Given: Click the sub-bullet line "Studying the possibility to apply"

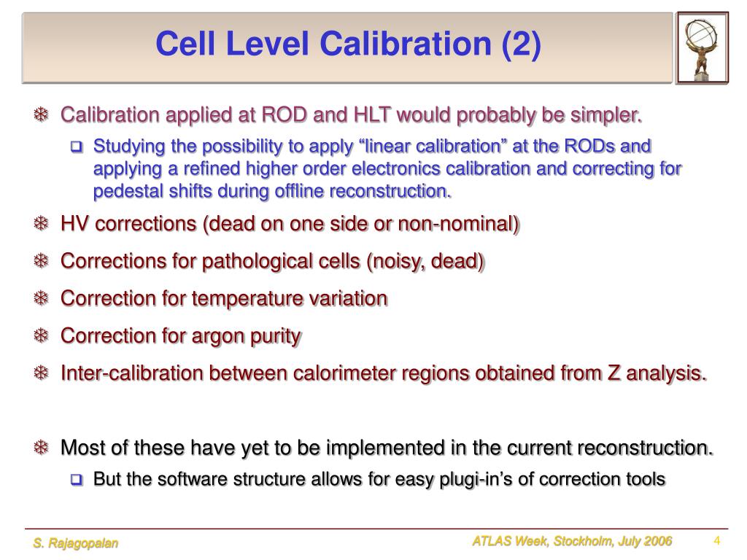Looking at the screenshot, I should pyautogui.click(x=372, y=146).
